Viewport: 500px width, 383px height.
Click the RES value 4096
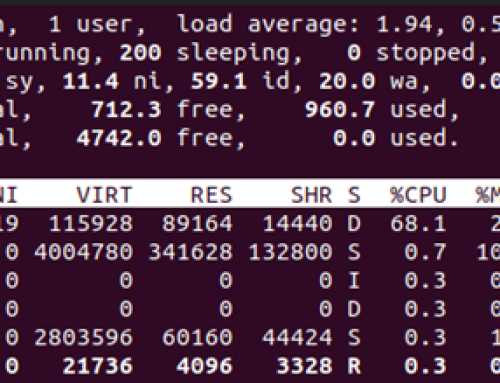coord(204,366)
